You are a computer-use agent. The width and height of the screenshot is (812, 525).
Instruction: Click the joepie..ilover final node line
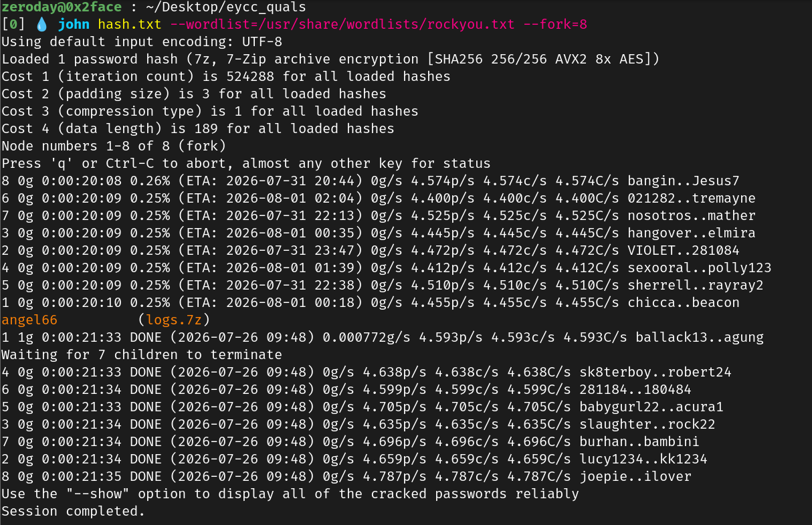(346, 476)
